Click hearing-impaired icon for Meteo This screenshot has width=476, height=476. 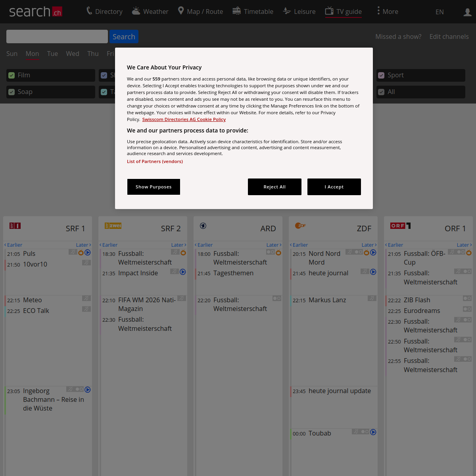coord(86,298)
